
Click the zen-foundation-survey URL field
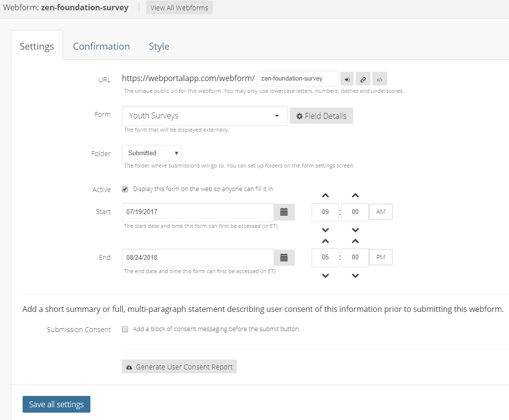click(x=297, y=78)
